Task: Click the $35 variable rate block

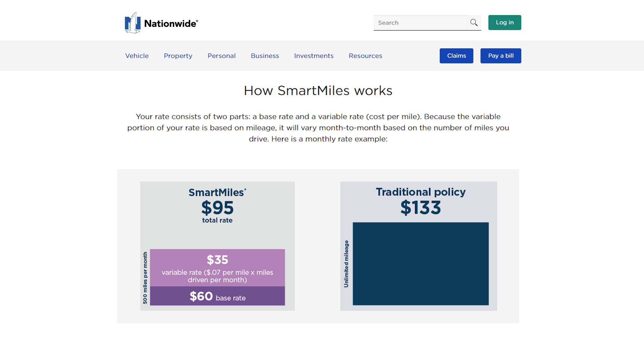Action: pyautogui.click(x=218, y=268)
